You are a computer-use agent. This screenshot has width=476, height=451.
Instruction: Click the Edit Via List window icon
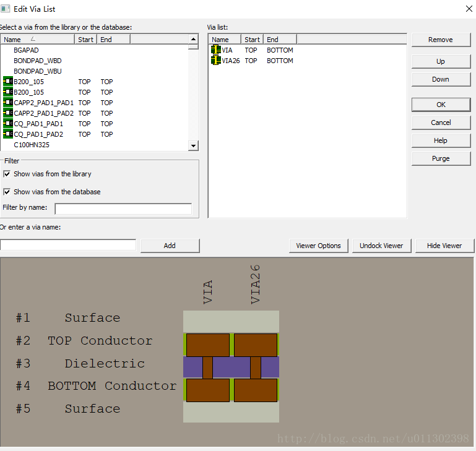[6, 9]
